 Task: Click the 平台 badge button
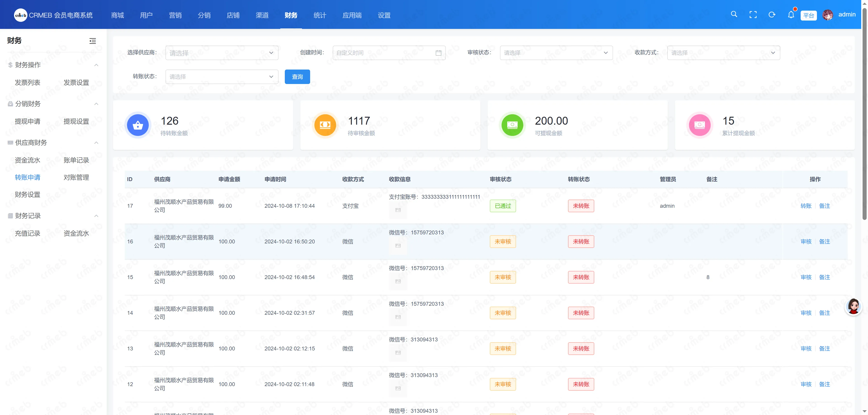click(808, 16)
